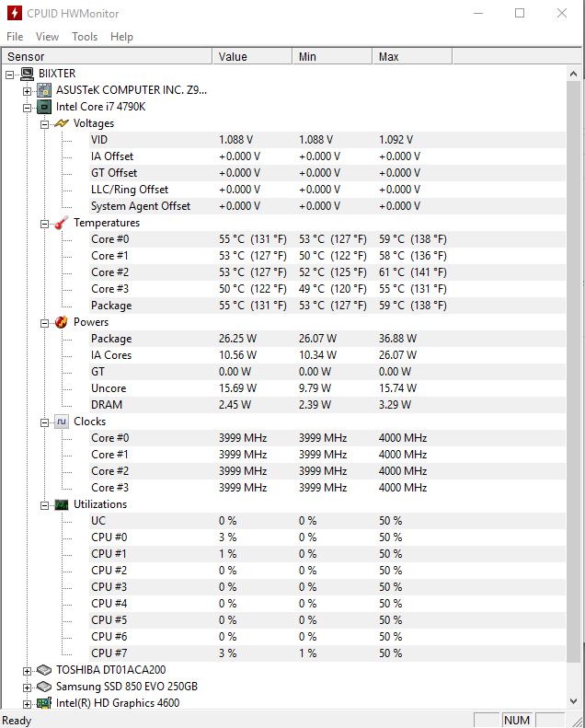Viewport: 585px width, 728px height.
Task: Click the Utilizations graph icon
Action: click(x=62, y=504)
